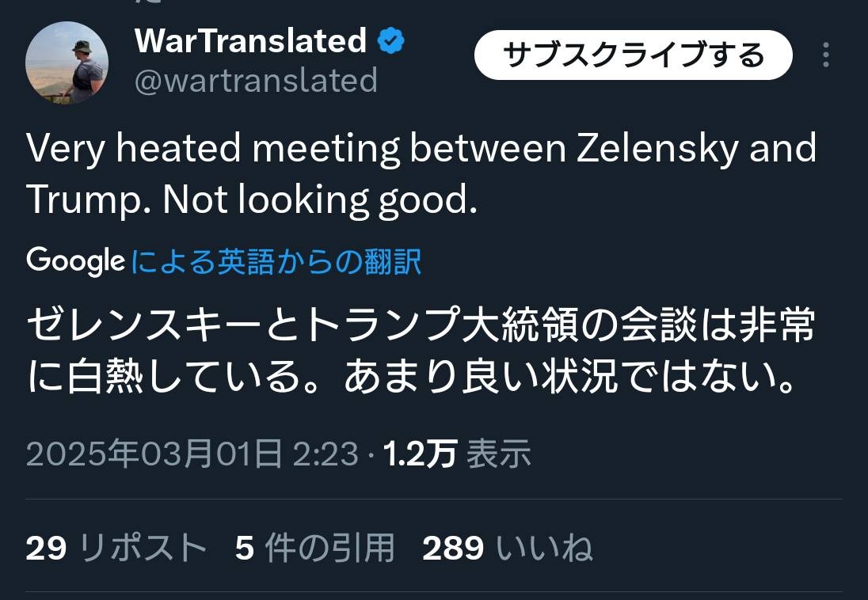Click the による英語からの翻訳 link
868x600 pixels.
pyautogui.click(x=276, y=261)
